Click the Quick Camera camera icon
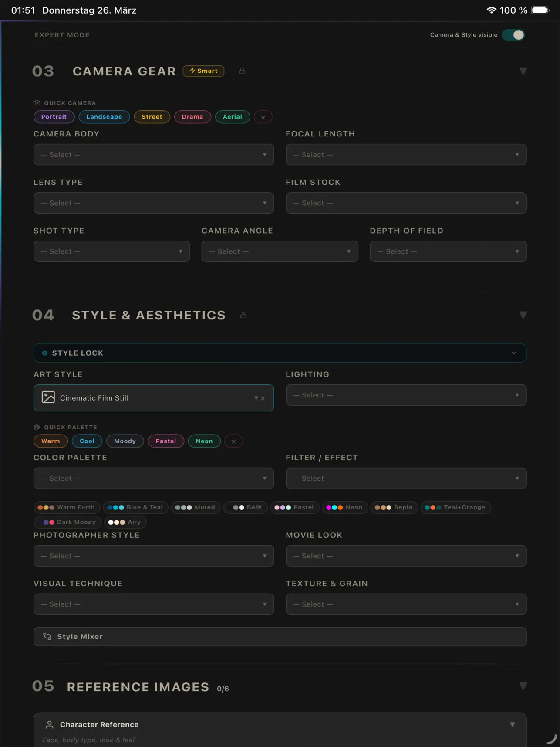 (37, 103)
